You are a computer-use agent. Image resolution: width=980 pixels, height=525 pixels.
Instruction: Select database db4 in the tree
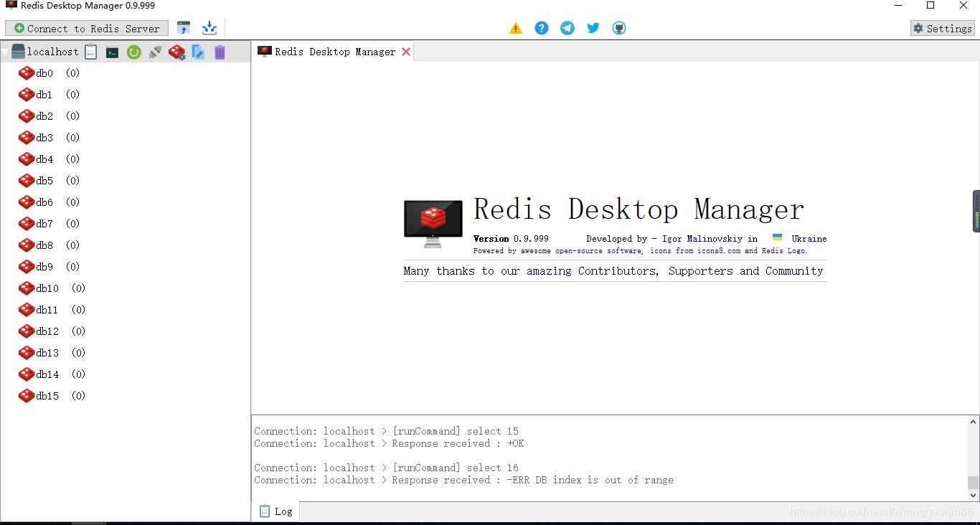pos(49,159)
